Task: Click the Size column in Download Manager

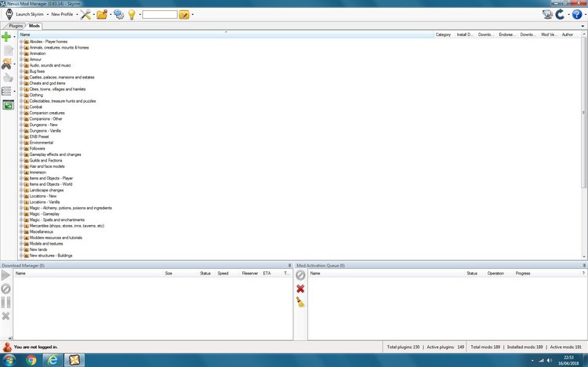Action: pyautogui.click(x=169, y=273)
